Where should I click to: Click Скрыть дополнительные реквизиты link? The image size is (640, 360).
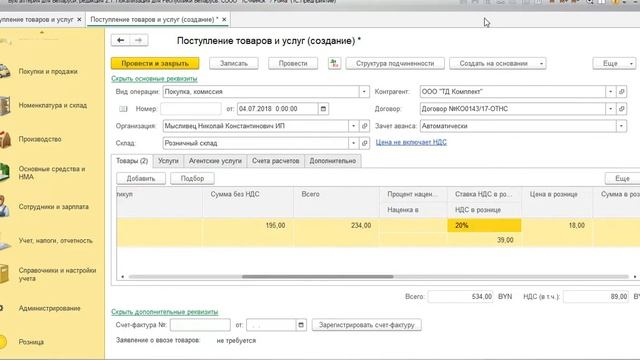click(164, 312)
